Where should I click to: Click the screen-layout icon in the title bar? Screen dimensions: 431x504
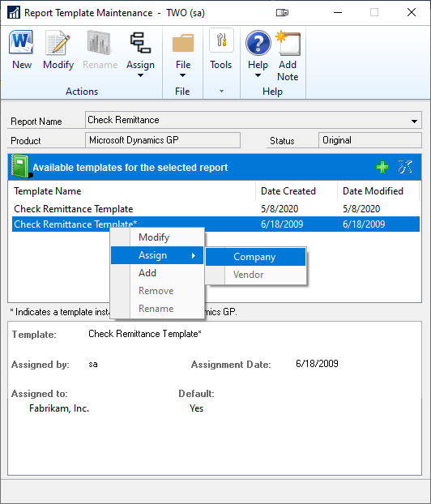click(x=282, y=12)
